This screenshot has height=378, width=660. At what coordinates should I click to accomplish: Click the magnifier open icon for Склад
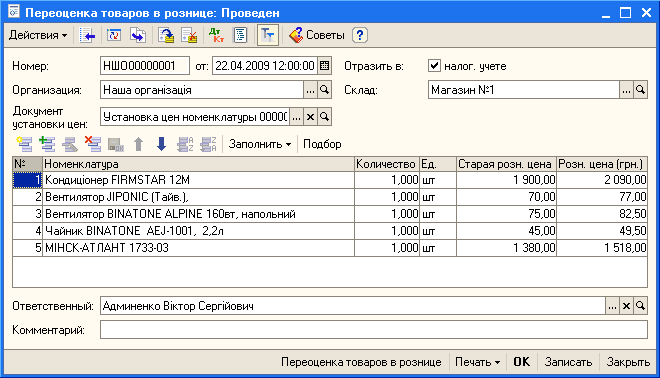point(640,90)
